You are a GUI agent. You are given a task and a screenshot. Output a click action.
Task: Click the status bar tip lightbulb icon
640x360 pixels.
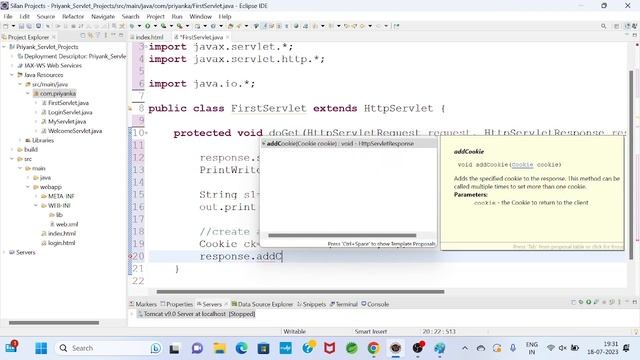coord(636,332)
